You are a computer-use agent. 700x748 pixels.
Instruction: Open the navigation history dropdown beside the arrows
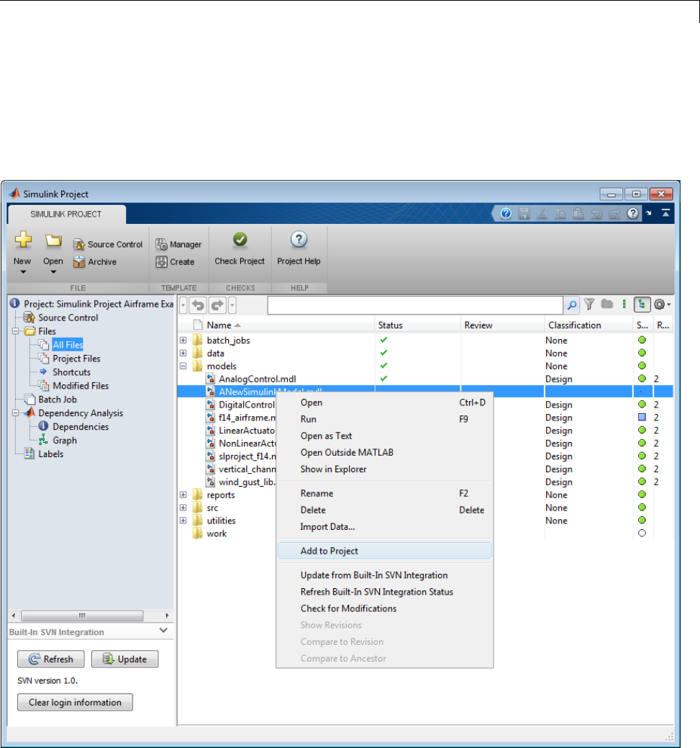point(232,305)
